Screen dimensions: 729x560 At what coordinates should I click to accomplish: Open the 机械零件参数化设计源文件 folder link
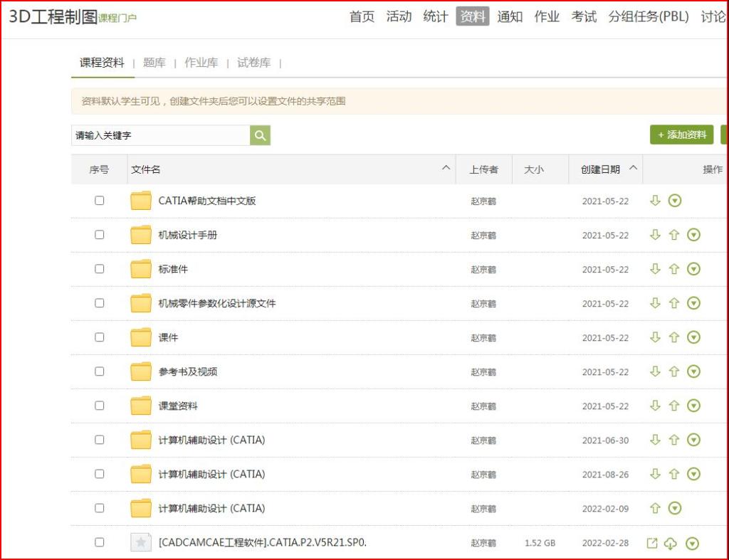(217, 303)
